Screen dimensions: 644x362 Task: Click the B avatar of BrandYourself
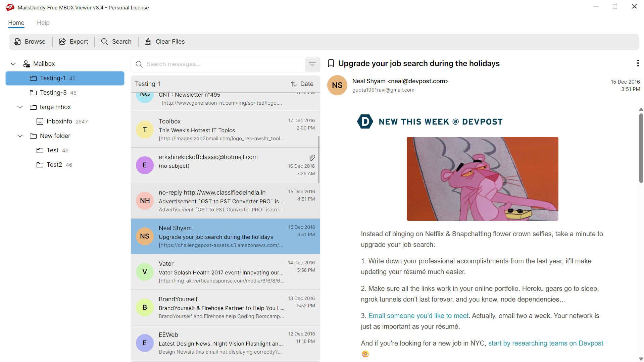[145, 308]
